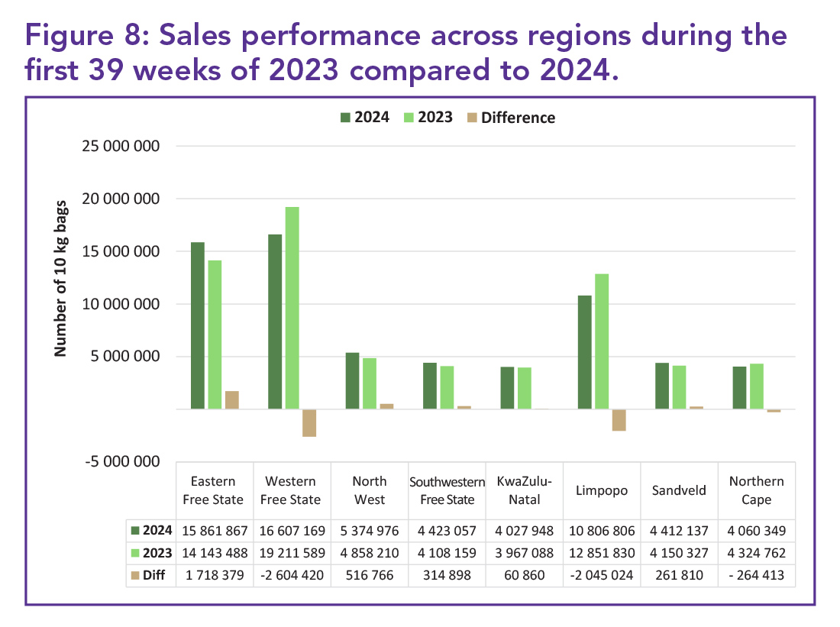
Task: Click the Diff row marker in data table
Action: (x=136, y=575)
